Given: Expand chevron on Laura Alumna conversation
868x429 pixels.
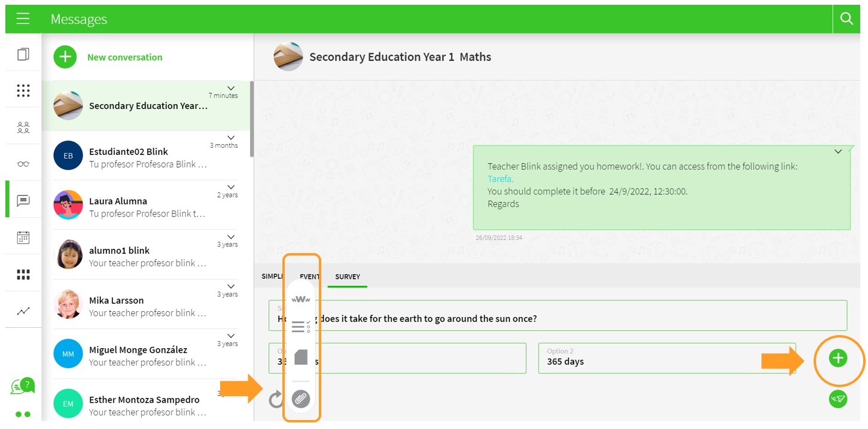Looking at the screenshot, I should (x=231, y=187).
